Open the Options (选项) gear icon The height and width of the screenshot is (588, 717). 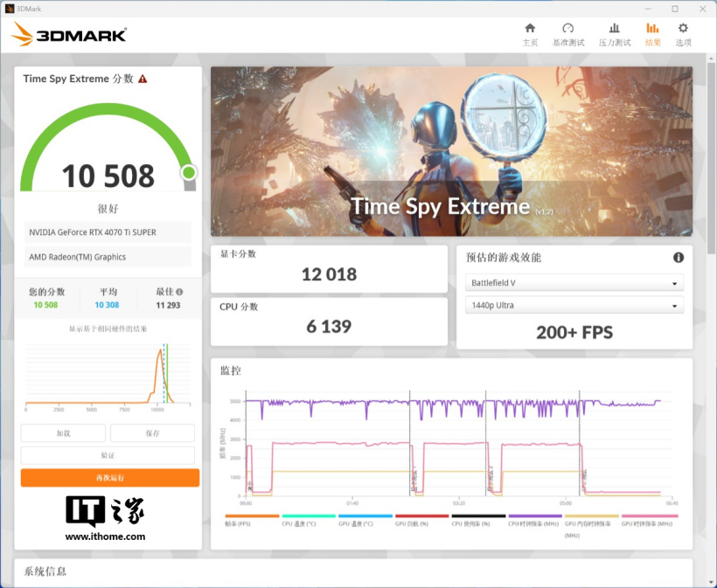[683, 33]
